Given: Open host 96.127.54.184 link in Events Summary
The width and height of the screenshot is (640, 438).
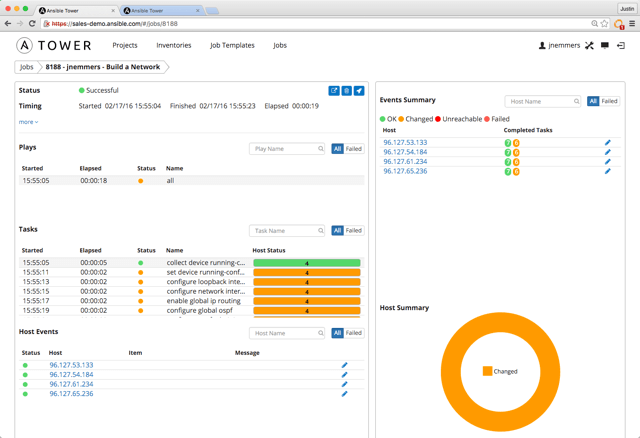Looking at the screenshot, I should coord(405,152).
